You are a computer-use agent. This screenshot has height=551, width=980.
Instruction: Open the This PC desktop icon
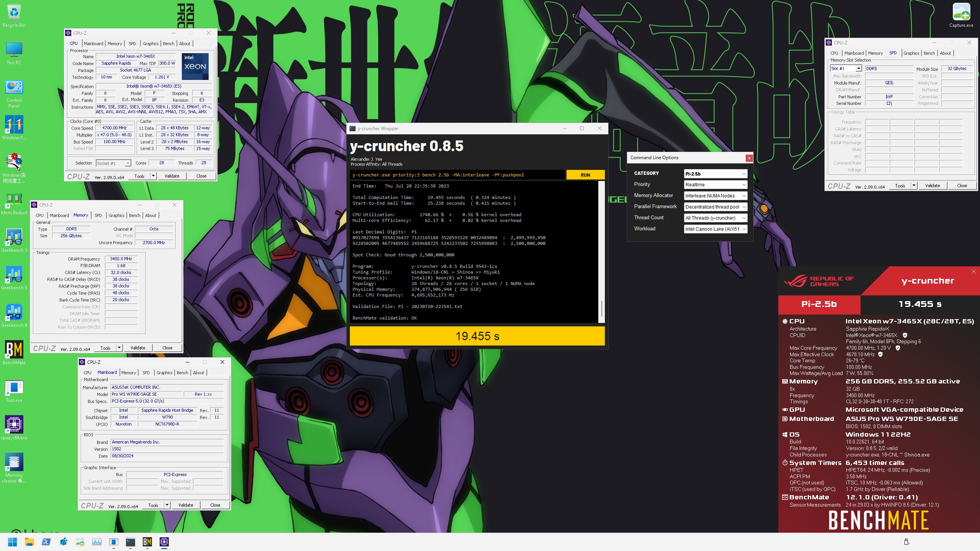(14, 53)
